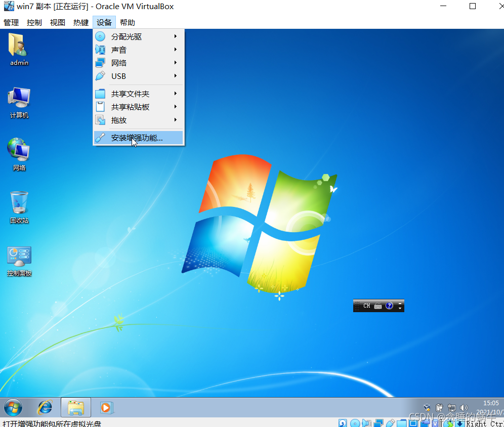The image size is (504, 427).
Task: Select the 计算机 desktop icon
Action: [x=19, y=103]
